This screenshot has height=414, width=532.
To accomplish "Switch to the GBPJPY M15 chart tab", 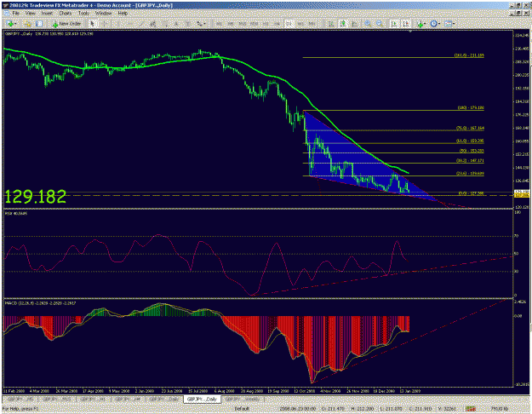I will point(57,400).
